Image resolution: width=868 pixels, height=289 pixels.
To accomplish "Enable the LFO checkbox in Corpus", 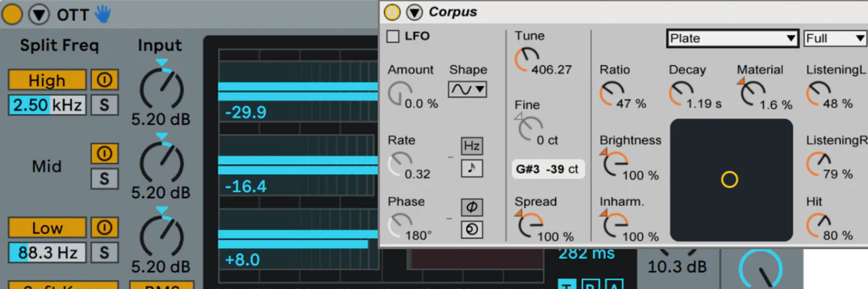I will point(393,36).
